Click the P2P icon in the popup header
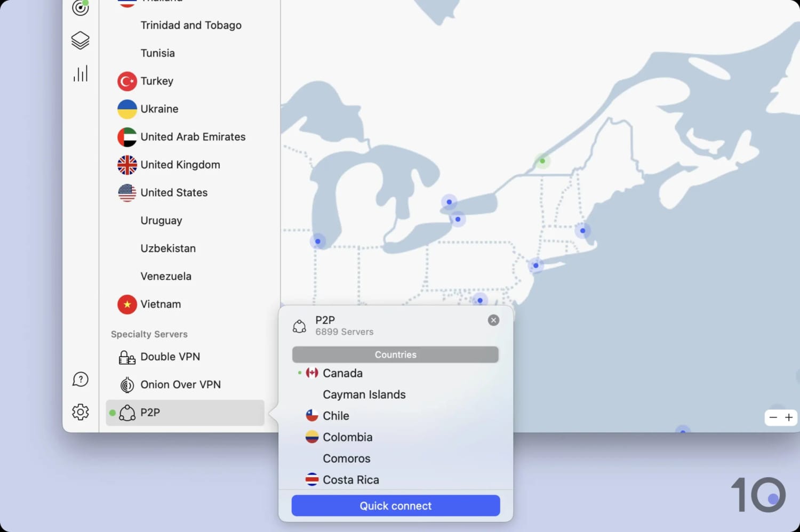 pyautogui.click(x=300, y=326)
